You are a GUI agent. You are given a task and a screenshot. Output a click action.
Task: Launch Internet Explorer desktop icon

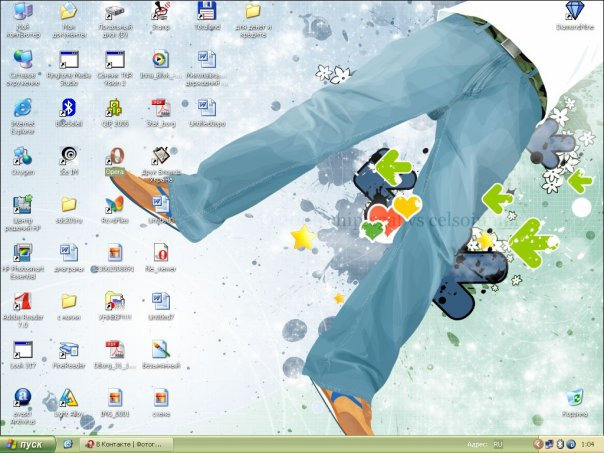pos(23,107)
